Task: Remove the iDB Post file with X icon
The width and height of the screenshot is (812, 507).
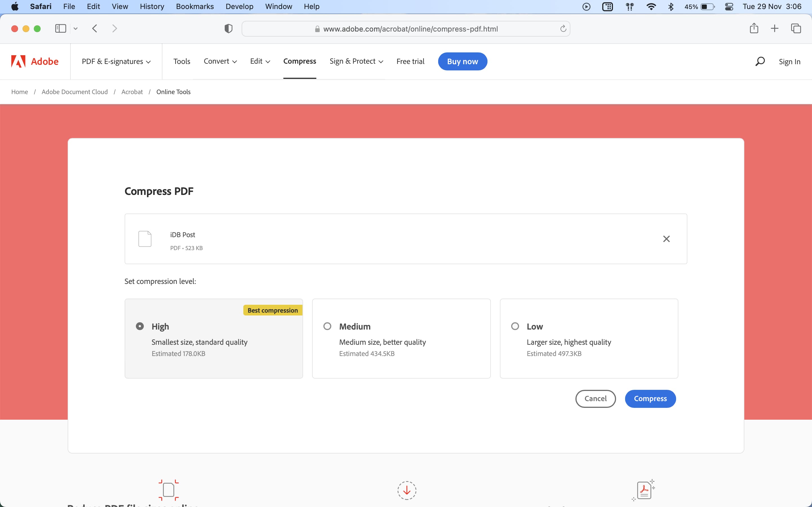Action: pos(667,239)
